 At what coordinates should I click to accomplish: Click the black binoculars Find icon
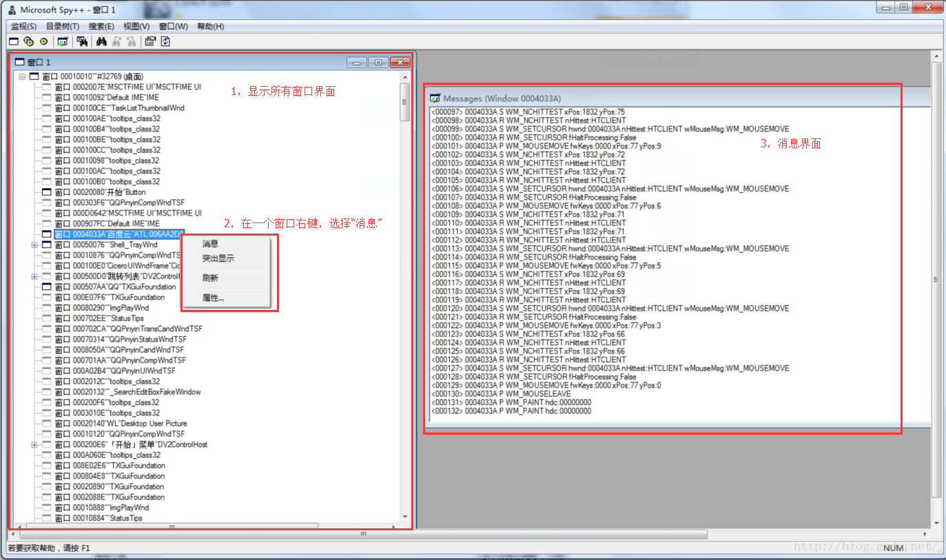pyautogui.click(x=101, y=41)
